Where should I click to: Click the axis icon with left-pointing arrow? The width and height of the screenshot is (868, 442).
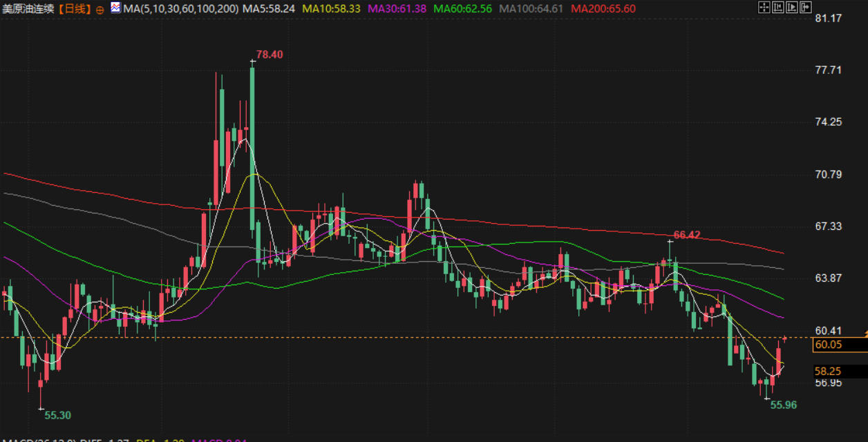point(778,7)
